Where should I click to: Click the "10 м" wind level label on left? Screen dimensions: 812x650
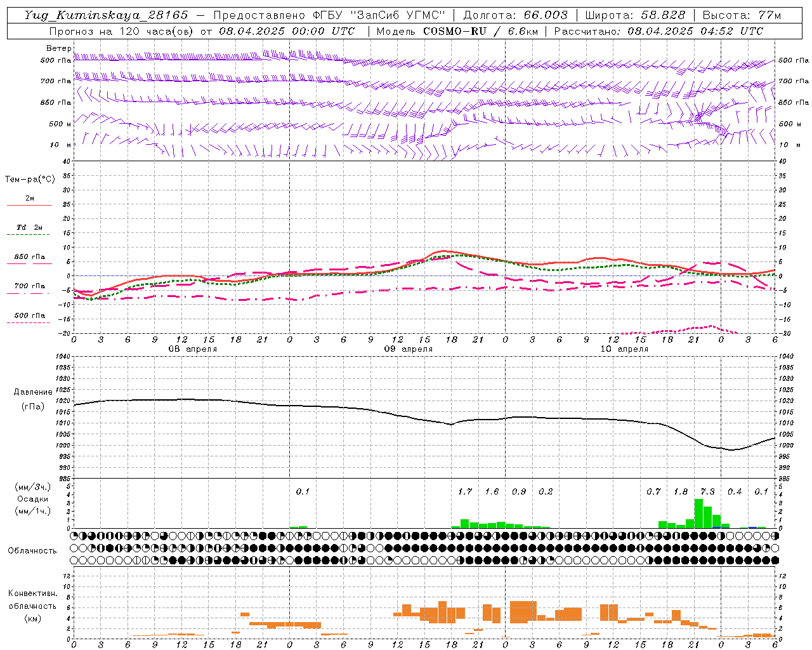[x=61, y=145]
